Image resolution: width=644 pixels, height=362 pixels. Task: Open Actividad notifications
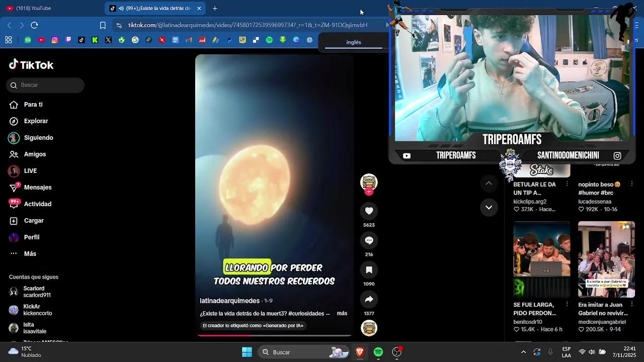pyautogui.click(x=38, y=204)
